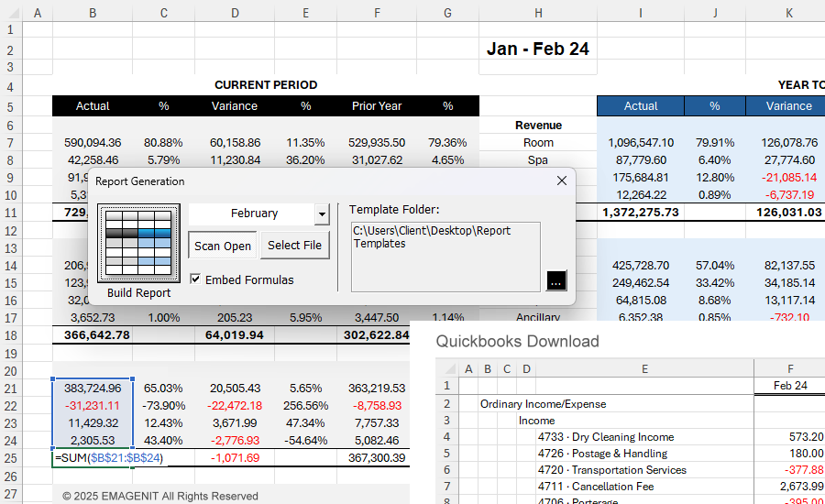Click red value -31,231.11

93,406
